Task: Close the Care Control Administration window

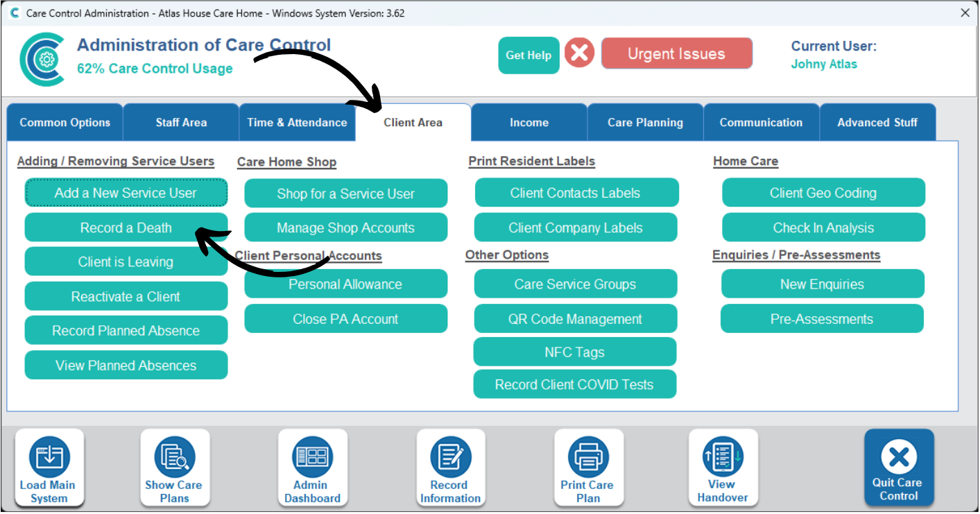Action: tap(965, 12)
